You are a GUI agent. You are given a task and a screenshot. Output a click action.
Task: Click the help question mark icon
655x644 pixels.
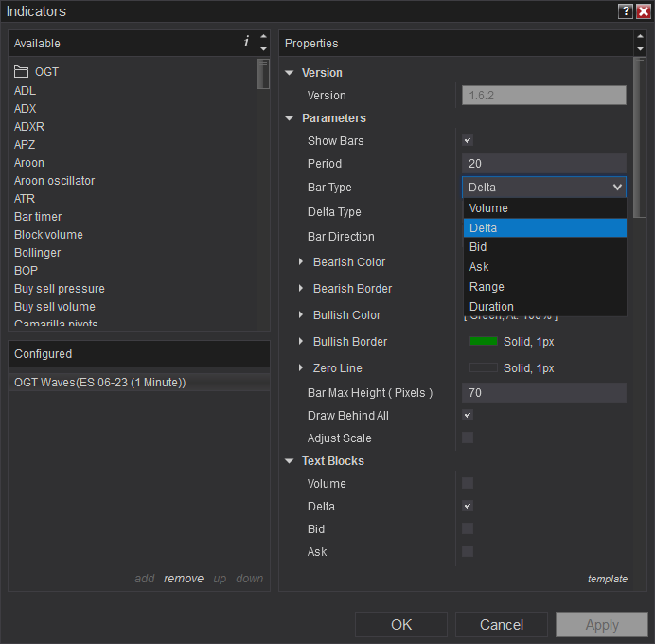click(x=626, y=11)
